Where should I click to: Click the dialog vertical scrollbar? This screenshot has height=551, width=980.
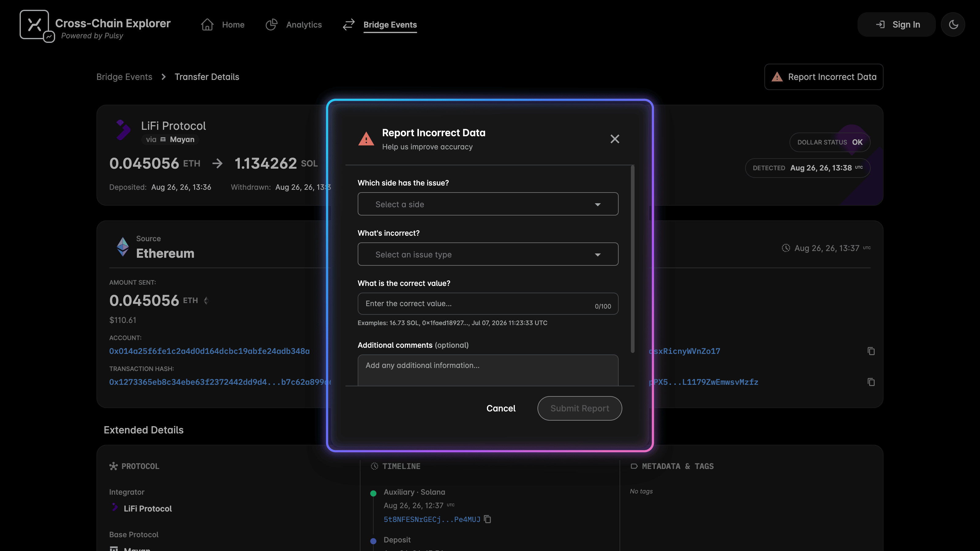pos(633,259)
